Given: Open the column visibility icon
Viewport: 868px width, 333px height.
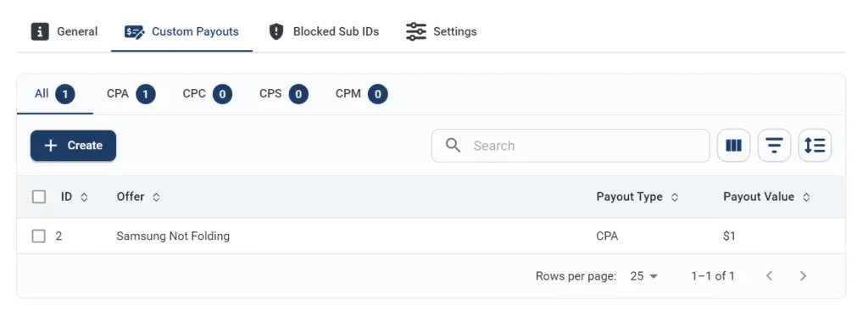Looking at the screenshot, I should click(x=733, y=146).
